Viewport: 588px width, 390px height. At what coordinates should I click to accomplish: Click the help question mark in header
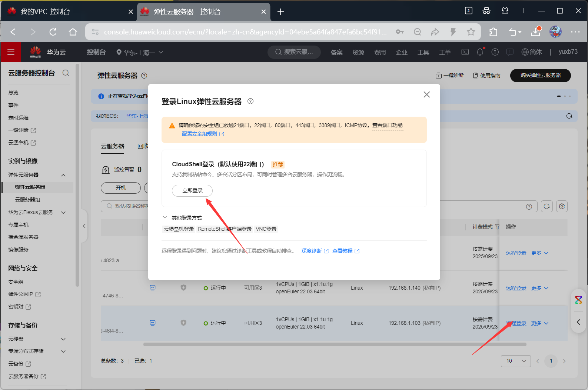(x=495, y=52)
